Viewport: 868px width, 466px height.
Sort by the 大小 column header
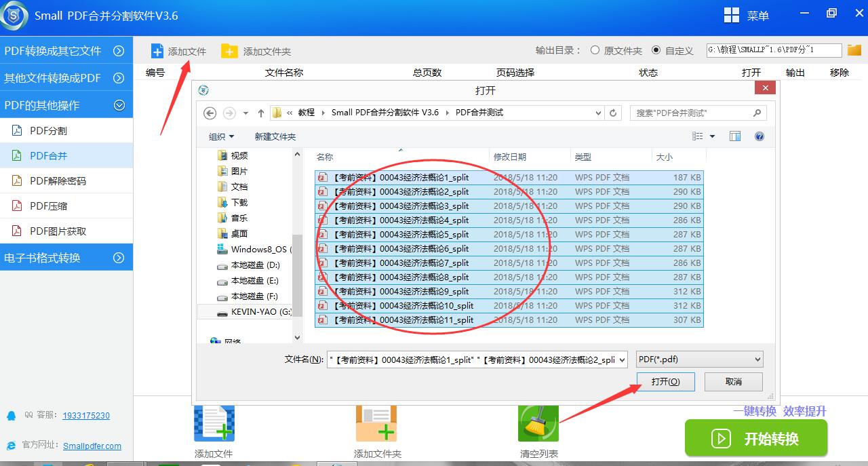click(677, 157)
